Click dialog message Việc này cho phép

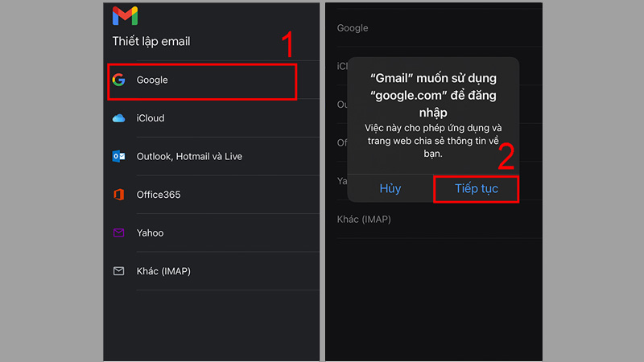click(x=433, y=141)
